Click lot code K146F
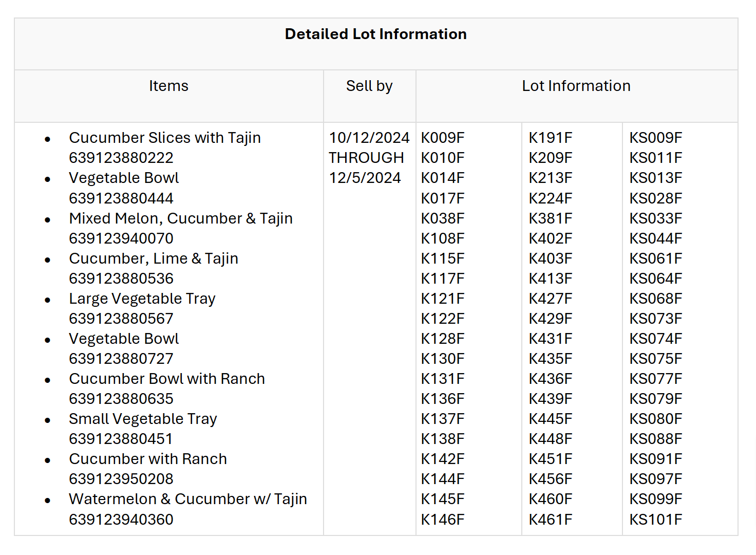The image size is (756, 555). tap(442, 520)
